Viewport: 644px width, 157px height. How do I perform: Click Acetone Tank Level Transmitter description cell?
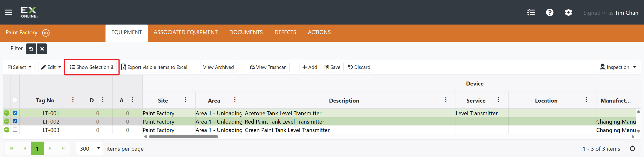[x=350, y=113]
